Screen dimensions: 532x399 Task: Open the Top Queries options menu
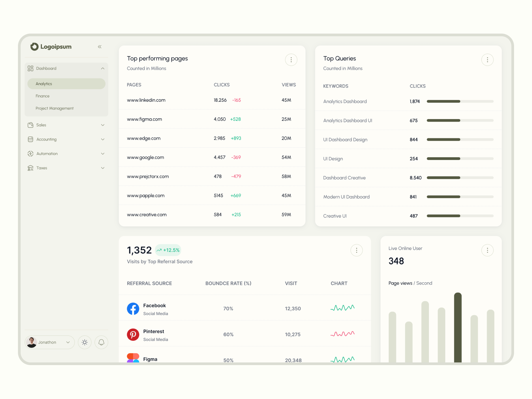(487, 60)
